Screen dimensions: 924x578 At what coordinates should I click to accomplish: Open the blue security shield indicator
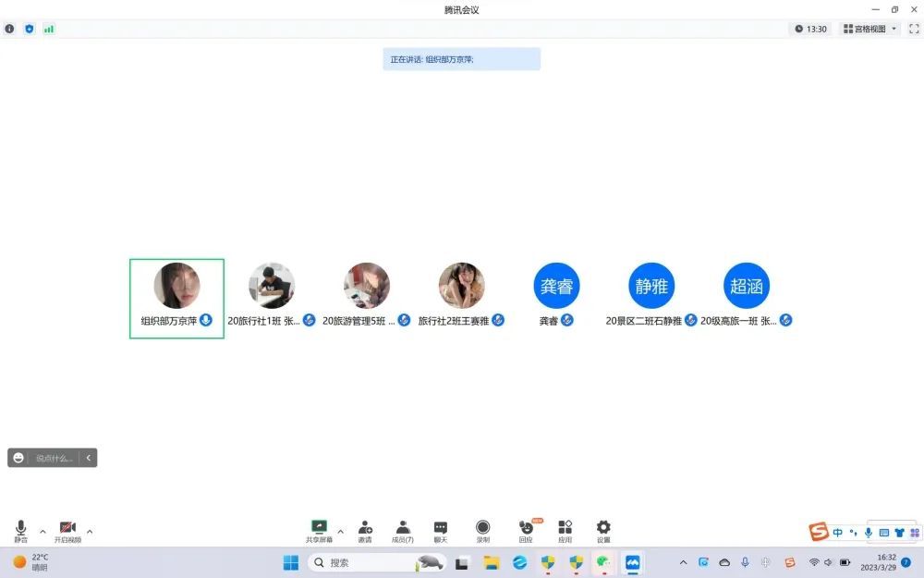pyautogui.click(x=30, y=29)
